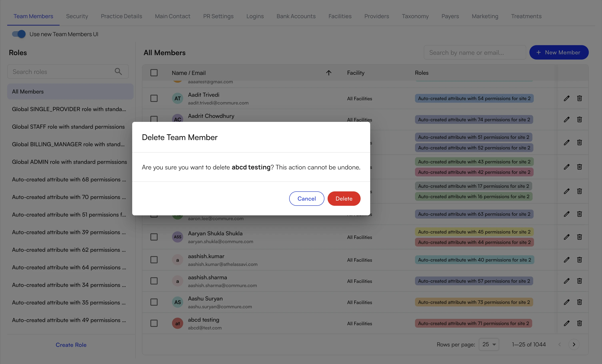
Task: Check the box for Aashu Suryan
Action: 154,302
